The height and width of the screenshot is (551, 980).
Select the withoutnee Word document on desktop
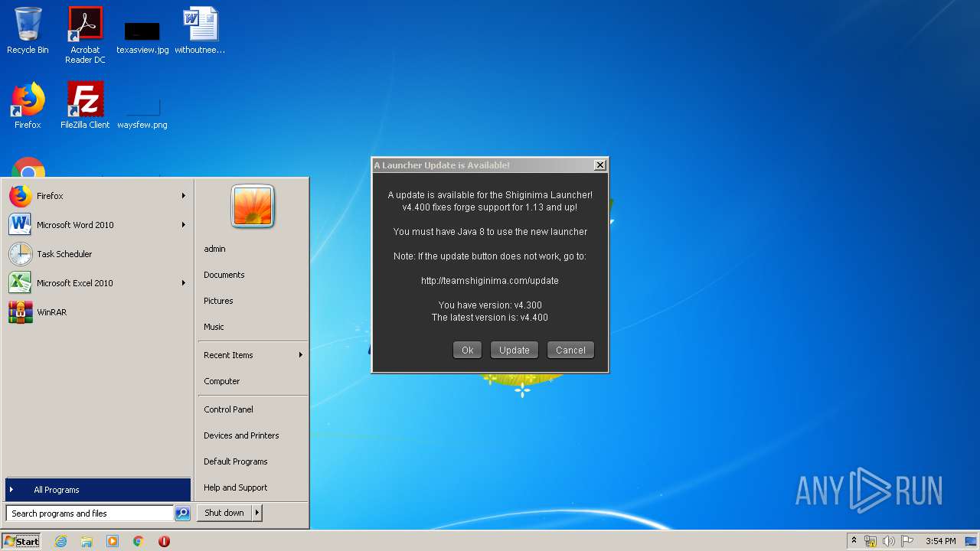(200, 31)
